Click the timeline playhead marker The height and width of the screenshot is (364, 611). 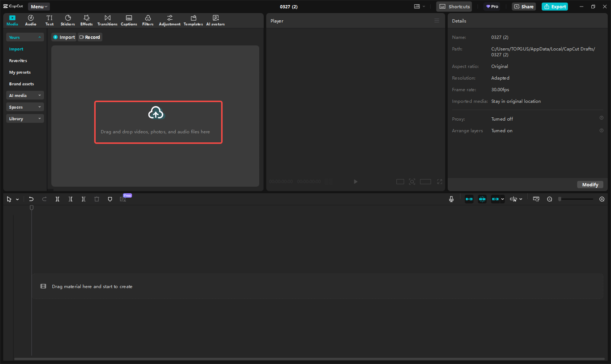coord(32,208)
